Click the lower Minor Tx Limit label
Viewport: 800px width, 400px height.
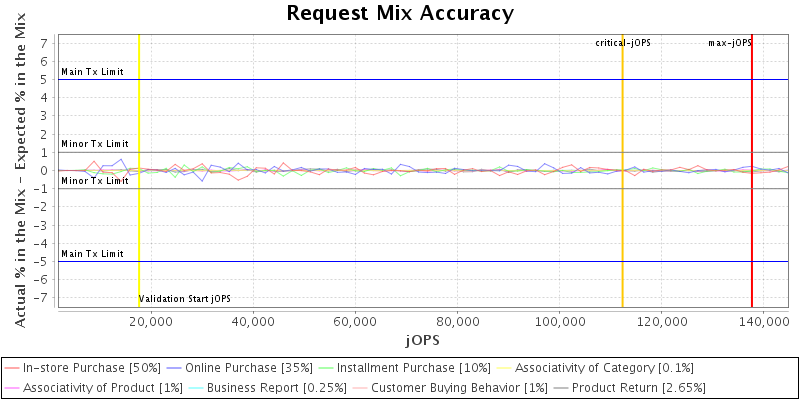(x=94, y=181)
